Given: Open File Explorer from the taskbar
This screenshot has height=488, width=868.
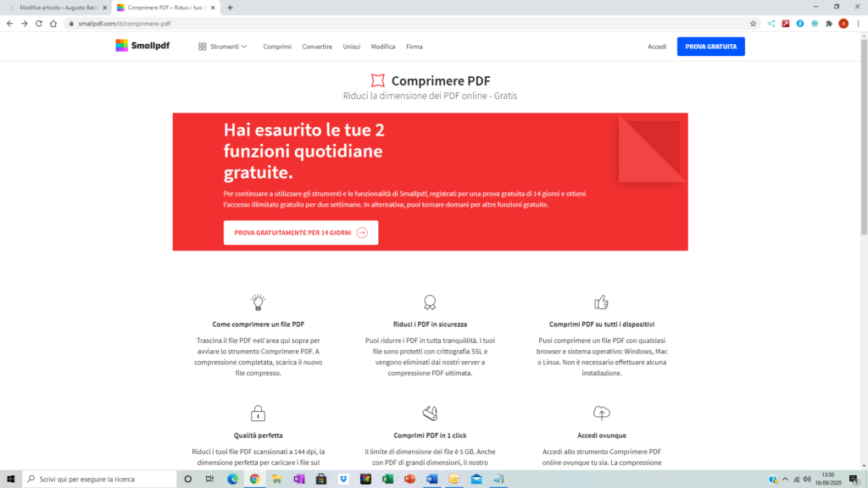Looking at the screenshot, I should click(x=277, y=480).
